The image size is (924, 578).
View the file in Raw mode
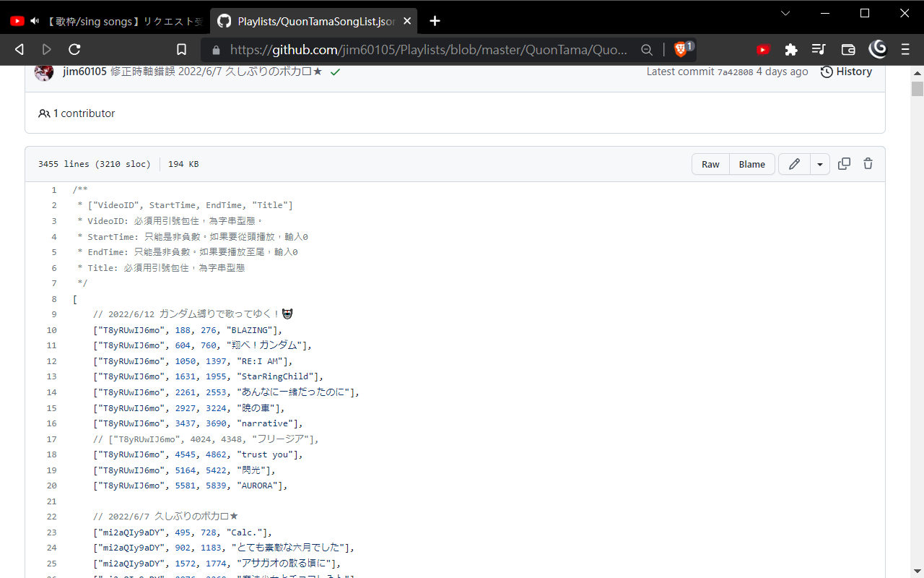[710, 164]
